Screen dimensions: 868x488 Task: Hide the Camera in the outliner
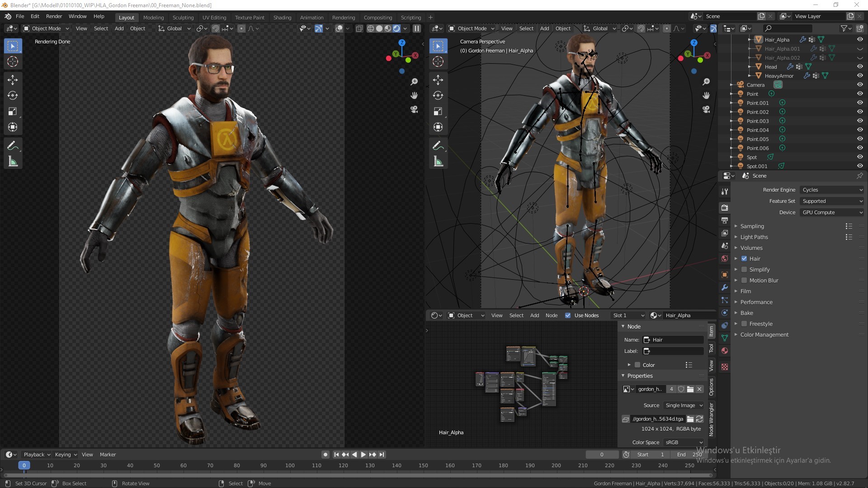click(860, 84)
